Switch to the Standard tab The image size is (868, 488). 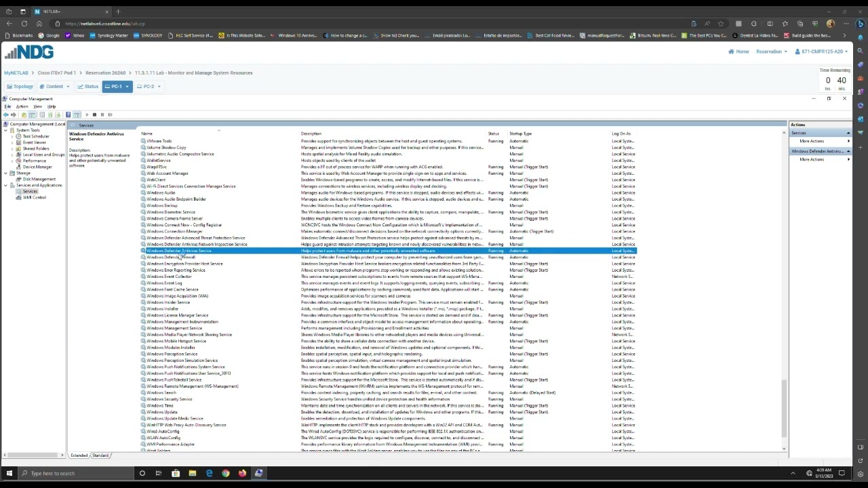click(100, 455)
